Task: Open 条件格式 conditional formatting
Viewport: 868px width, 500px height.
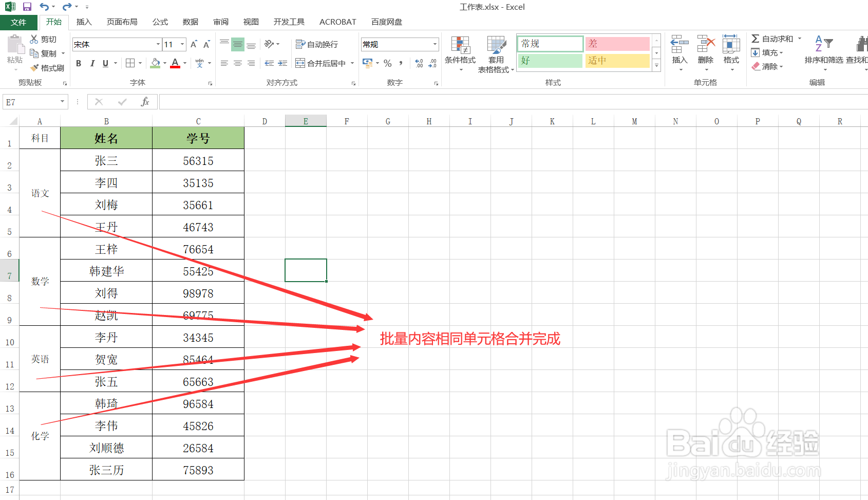Action: 460,53
